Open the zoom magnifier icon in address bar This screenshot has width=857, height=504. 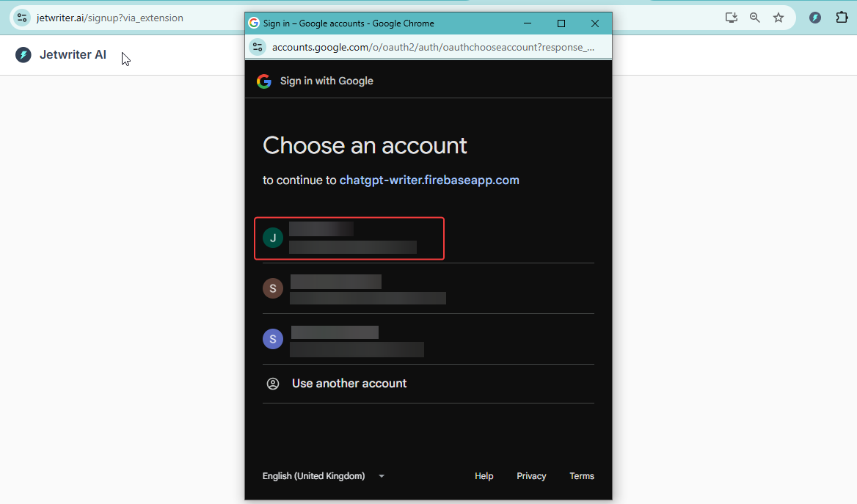pyautogui.click(x=755, y=18)
